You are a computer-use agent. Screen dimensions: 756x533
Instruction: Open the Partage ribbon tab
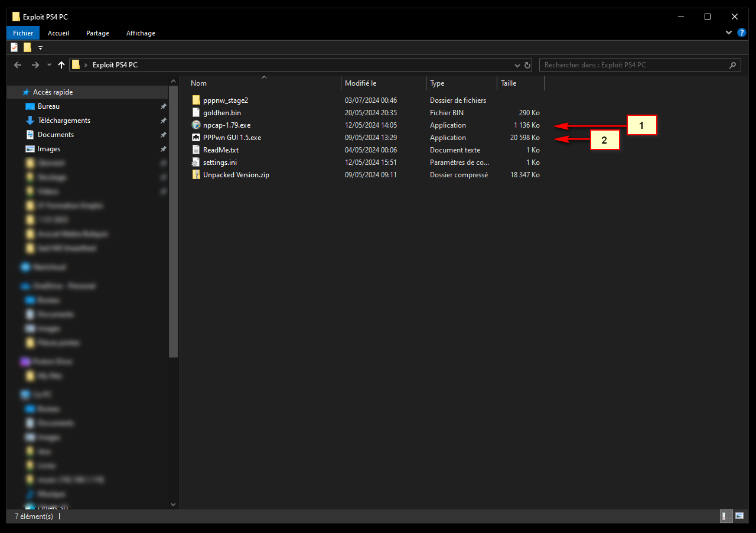97,33
